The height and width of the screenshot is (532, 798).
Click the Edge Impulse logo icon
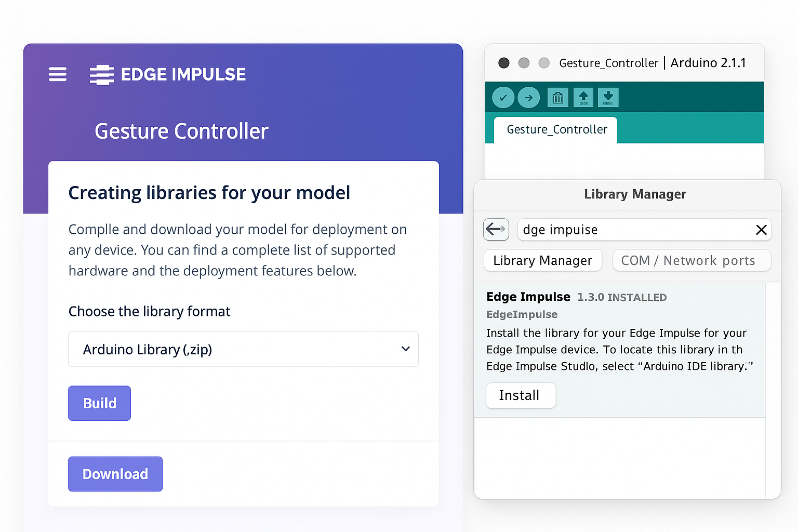(102, 74)
